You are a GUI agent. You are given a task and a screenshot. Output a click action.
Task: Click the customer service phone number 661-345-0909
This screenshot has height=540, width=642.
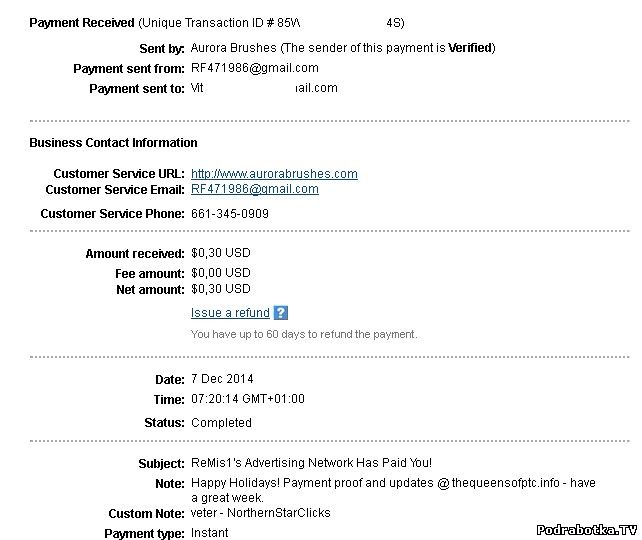click(x=229, y=214)
